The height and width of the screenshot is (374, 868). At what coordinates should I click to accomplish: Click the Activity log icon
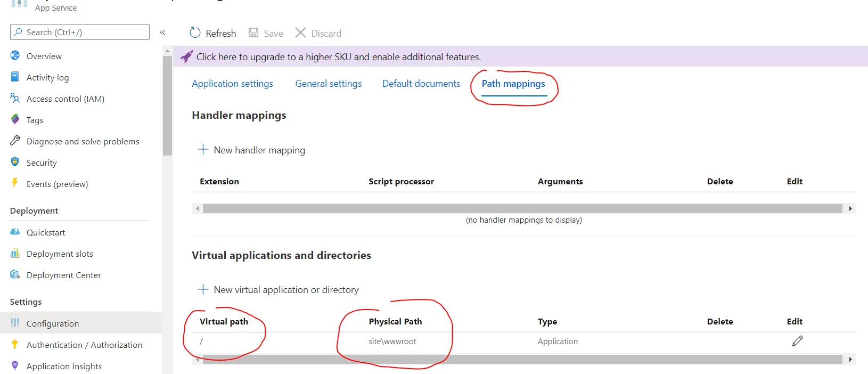(x=15, y=77)
